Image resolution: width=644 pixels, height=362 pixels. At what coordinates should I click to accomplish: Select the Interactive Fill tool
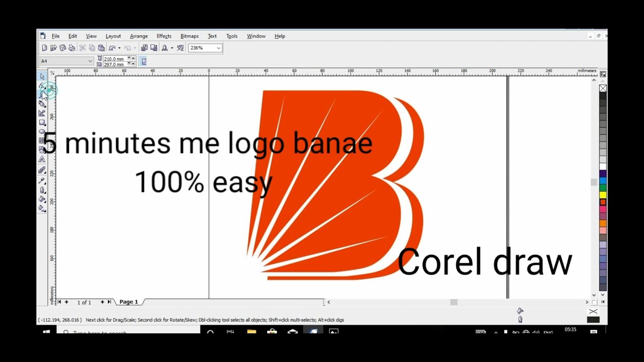point(42,208)
